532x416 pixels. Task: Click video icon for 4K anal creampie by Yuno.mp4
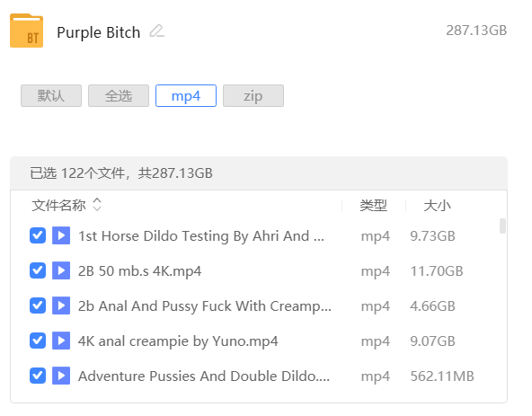pos(61,341)
